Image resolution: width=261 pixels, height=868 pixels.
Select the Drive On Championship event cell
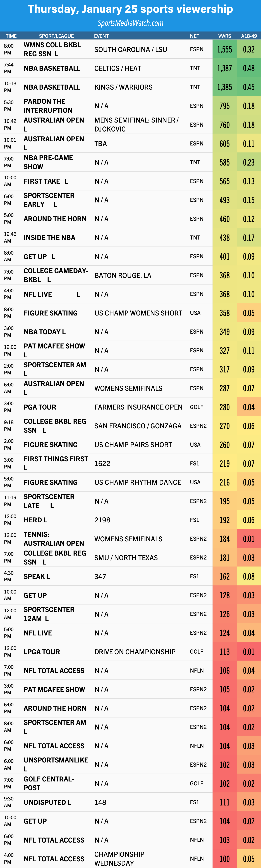135,652
